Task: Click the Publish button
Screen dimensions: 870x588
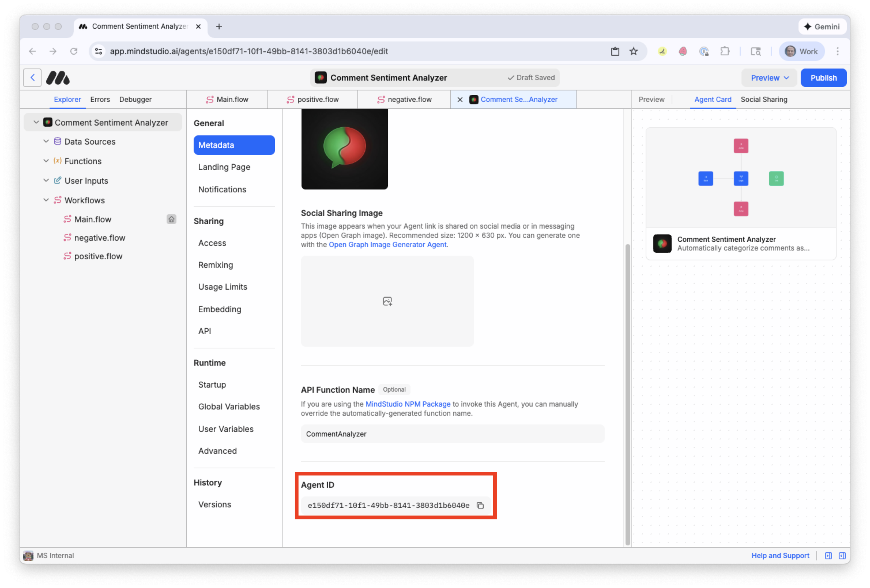Action: (823, 77)
